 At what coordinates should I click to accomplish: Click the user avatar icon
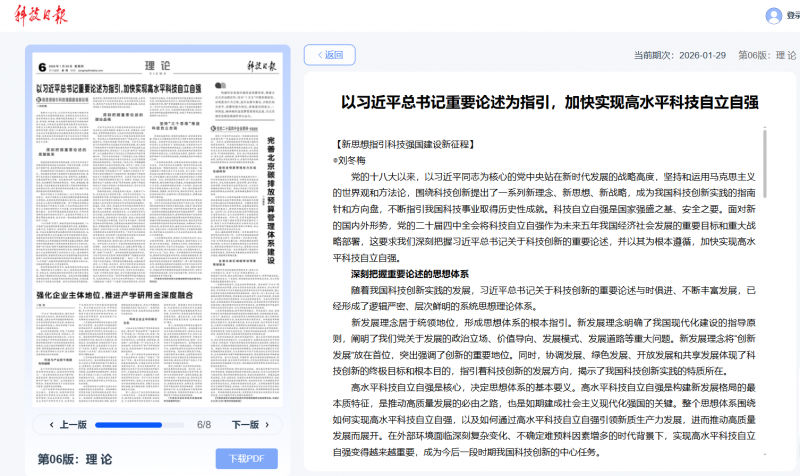pyautogui.click(x=773, y=16)
